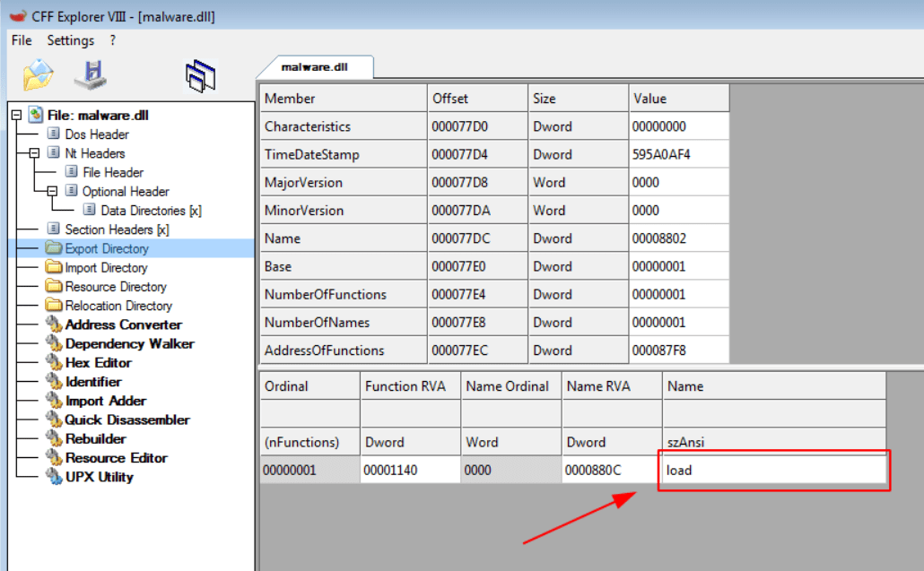Select the MajorVersion member cell
924x571 pixels.
344,183
